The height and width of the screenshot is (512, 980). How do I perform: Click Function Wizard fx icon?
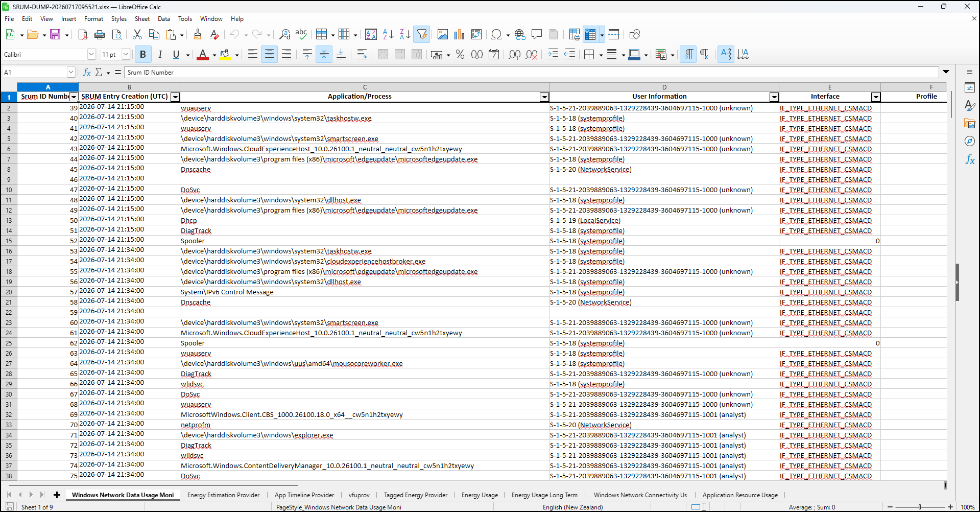(87, 73)
